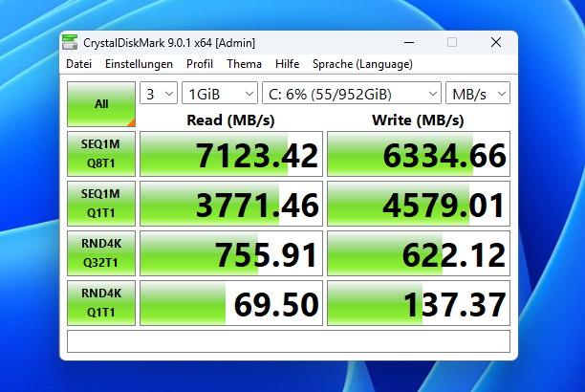Run the SEQ1M Q1T1 test
Screen dimensions: 585x392
[x=101, y=204]
